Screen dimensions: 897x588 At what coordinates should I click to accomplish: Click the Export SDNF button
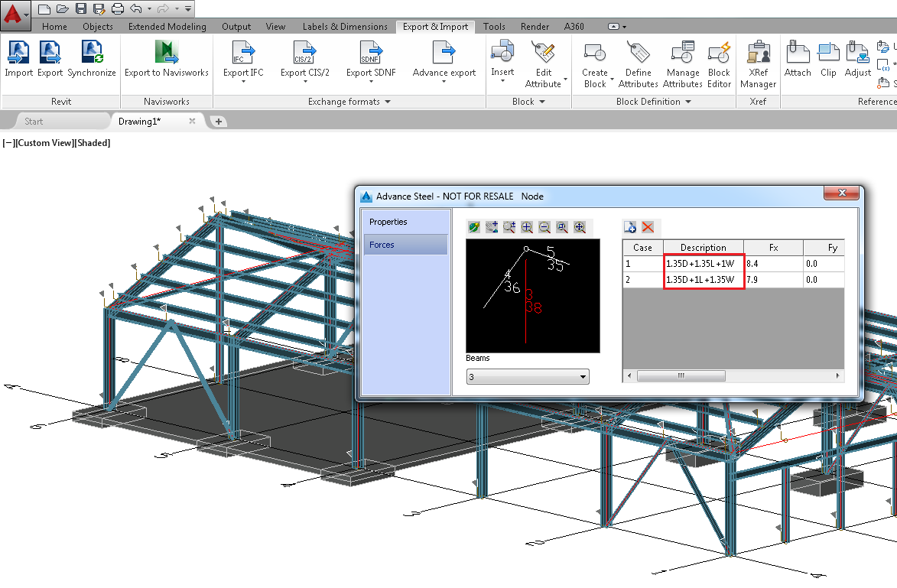pyautogui.click(x=371, y=60)
